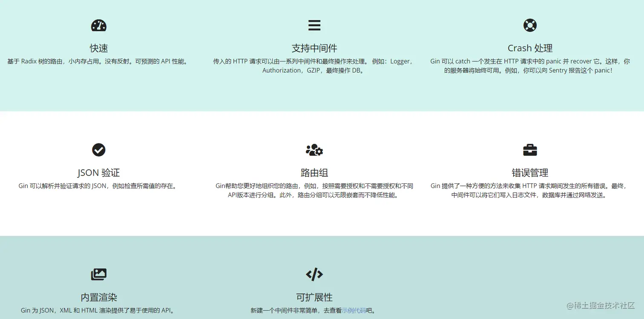Click the paragraph starting Gin帮助您更好地组织
The image size is (644, 319).
[x=314, y=191]
